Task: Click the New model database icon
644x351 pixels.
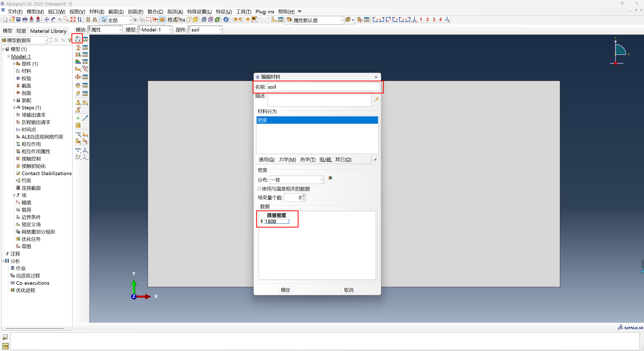Action: (5, 19)
